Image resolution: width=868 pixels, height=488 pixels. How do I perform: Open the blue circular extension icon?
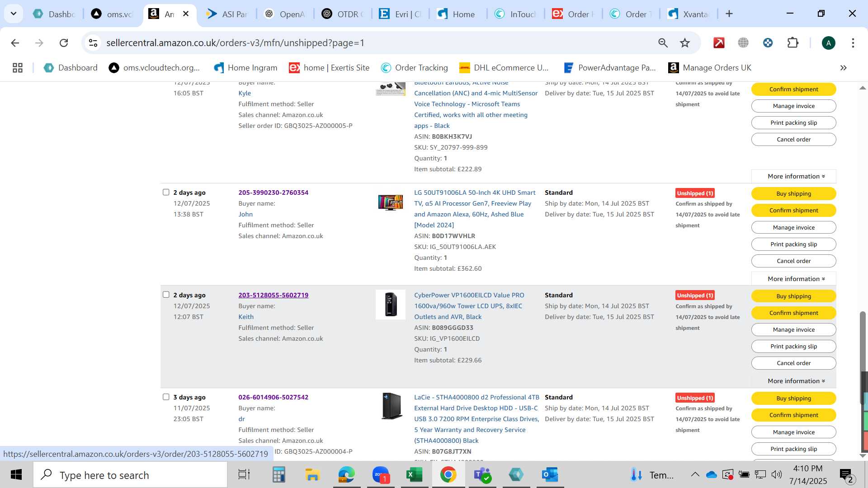pyautogui.click(x=768, y=43)
